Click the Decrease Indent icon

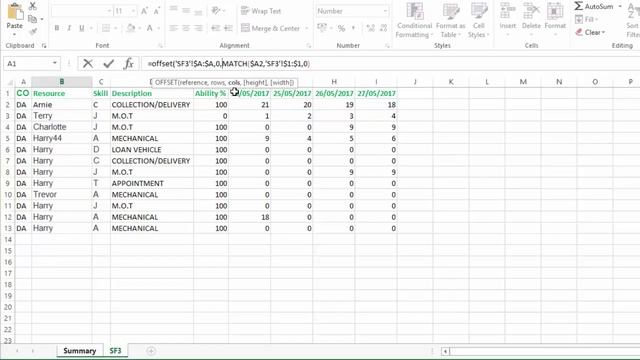pos(216,28)
